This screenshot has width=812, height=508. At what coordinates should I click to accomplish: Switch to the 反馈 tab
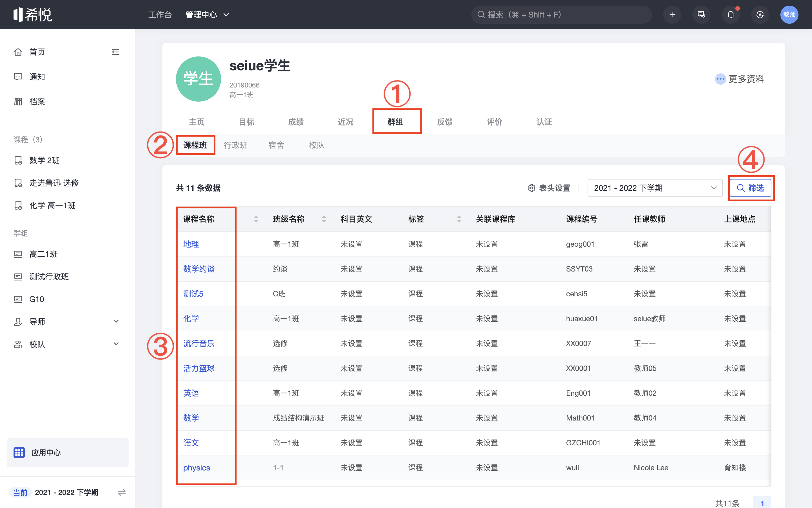coord(445,122)
